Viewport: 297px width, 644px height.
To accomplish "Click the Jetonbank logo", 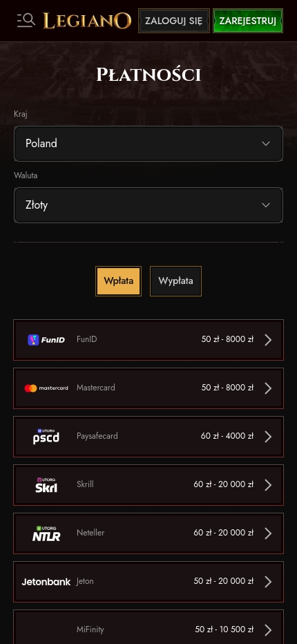I will coord(46,582).
